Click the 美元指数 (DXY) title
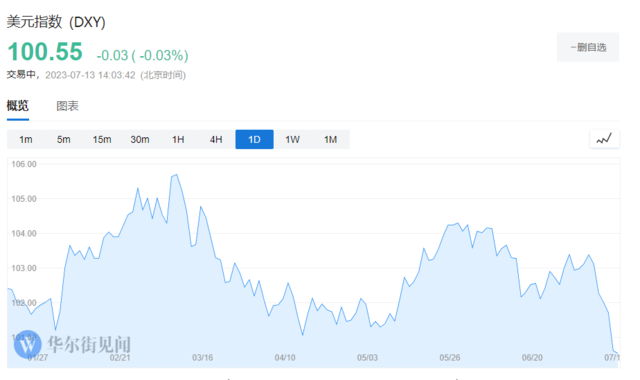This screenshot has height=380, width=640. tap(56, 22)
